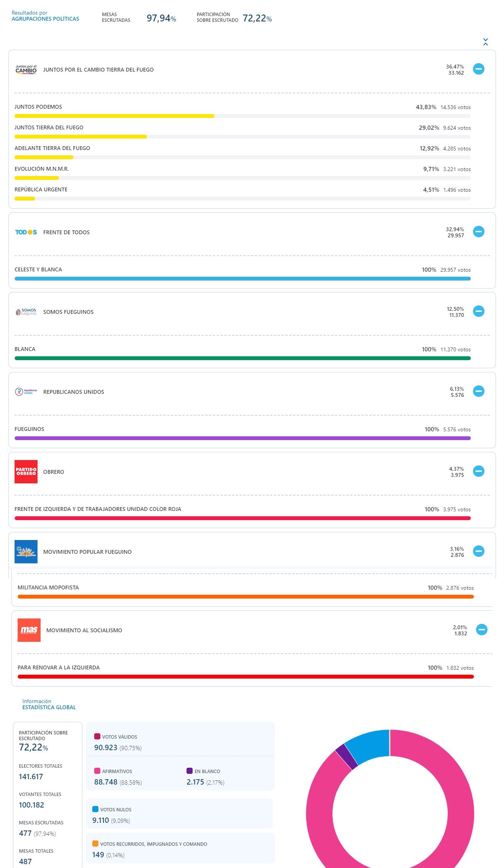
Task: Click the REPUBLICANOS UNIDOS party name
Action: coord(74,392)
